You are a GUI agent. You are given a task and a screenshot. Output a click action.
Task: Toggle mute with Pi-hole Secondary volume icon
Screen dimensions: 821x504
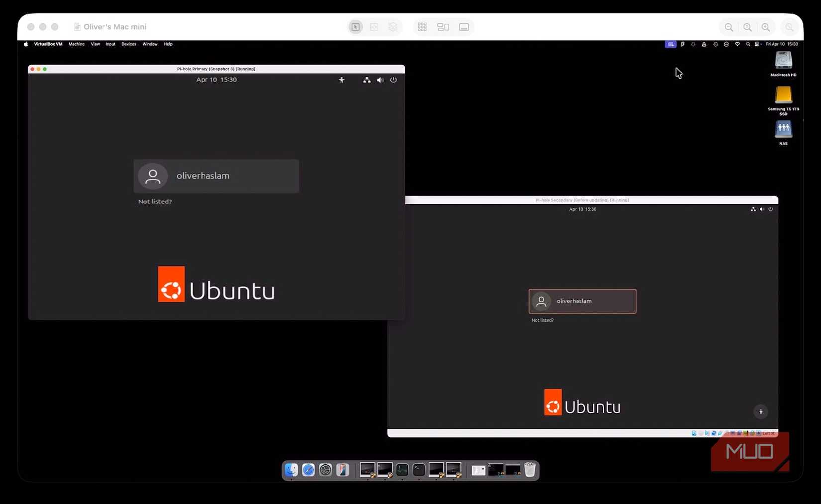[762, 209]
